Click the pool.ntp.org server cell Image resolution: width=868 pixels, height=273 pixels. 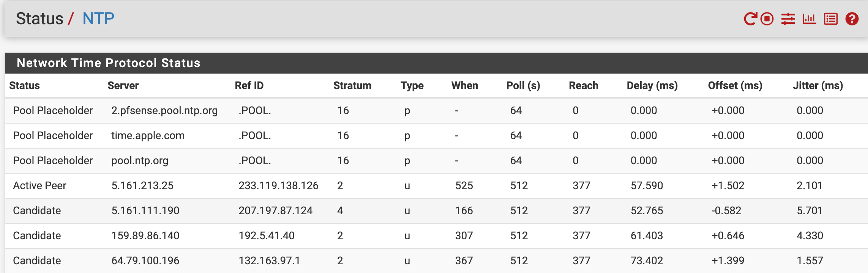(x=140, y=160)
